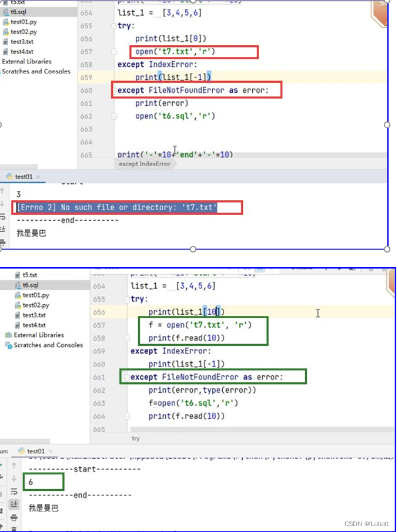Click the fold marker on line 662 in upper editor
This screenshot has width=398, height=532.
coord(114,116)
